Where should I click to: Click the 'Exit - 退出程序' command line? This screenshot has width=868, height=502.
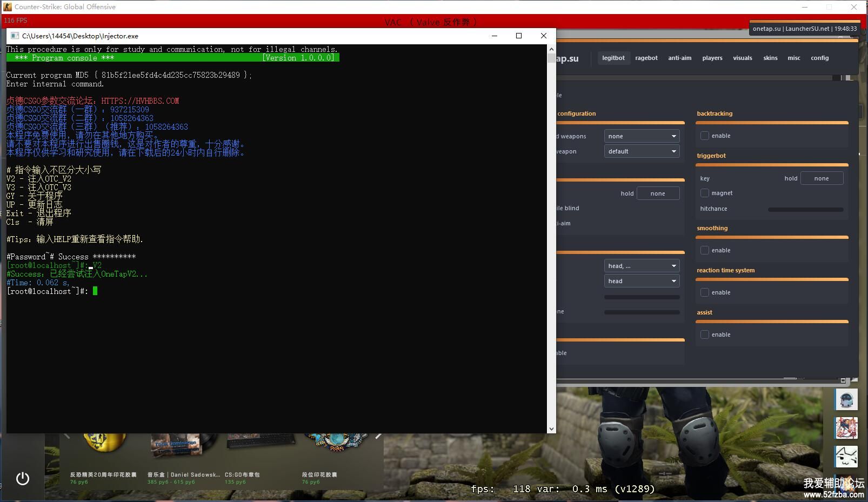point(39,213)
